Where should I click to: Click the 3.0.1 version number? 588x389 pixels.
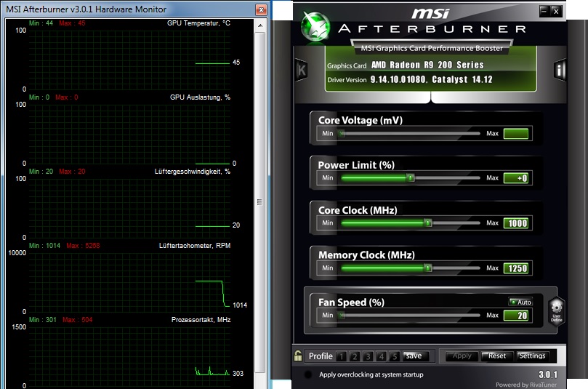pos(548,374)
